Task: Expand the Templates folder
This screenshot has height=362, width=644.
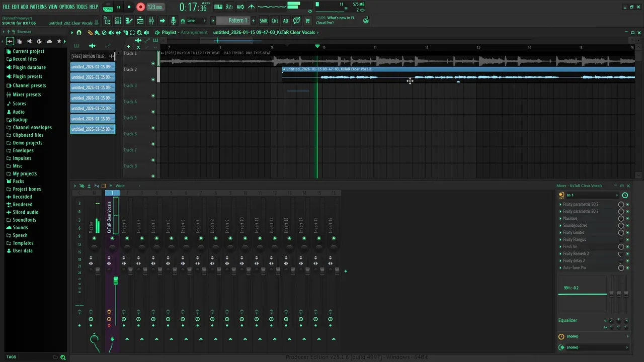Action: (x=23, y=243)
